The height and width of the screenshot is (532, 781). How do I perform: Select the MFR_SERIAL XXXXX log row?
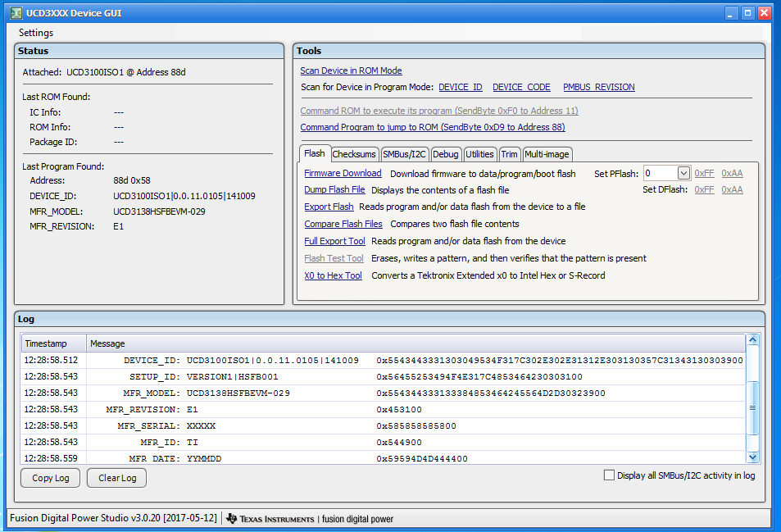click(383, 426)
